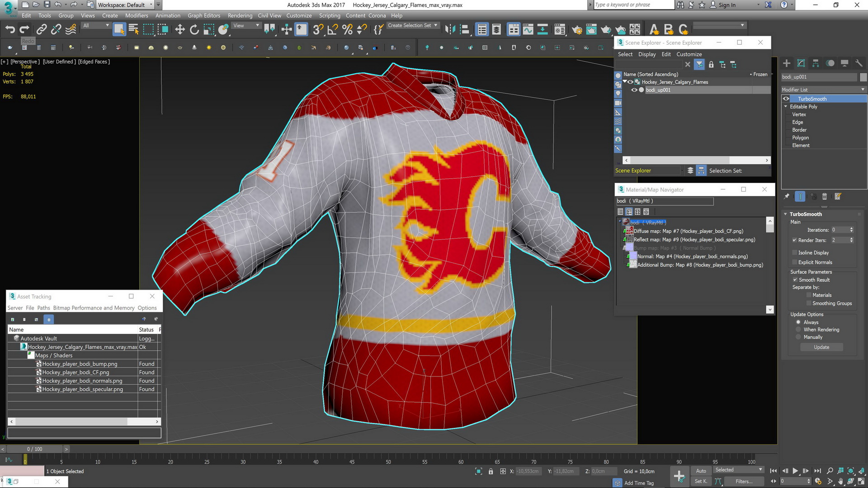Click Add Time Tag
Screen dimensions: 868x488
tap(639, 483)
